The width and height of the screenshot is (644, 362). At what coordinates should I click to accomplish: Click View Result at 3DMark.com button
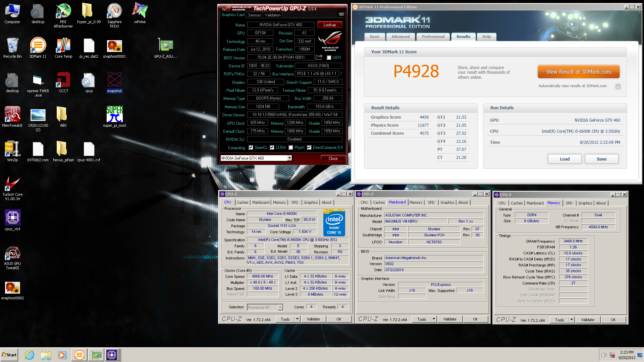[578, 72]
